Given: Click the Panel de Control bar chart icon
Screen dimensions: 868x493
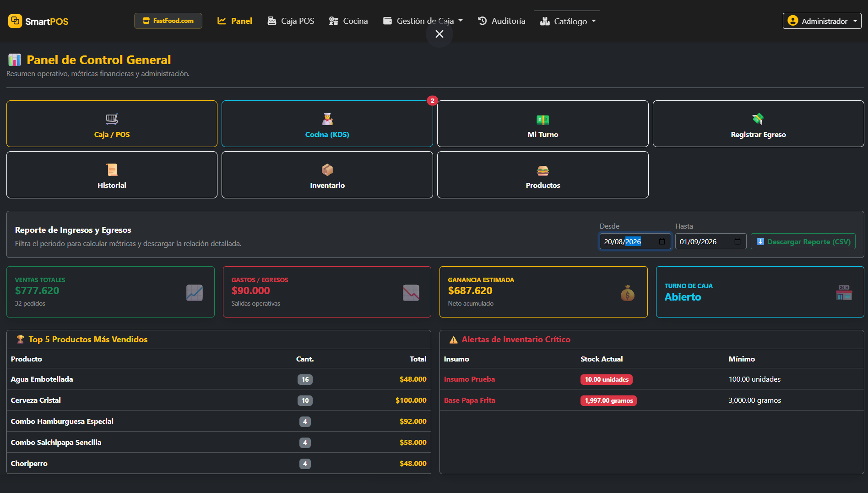Looking at the screenshot, I should tap(15, 60).
